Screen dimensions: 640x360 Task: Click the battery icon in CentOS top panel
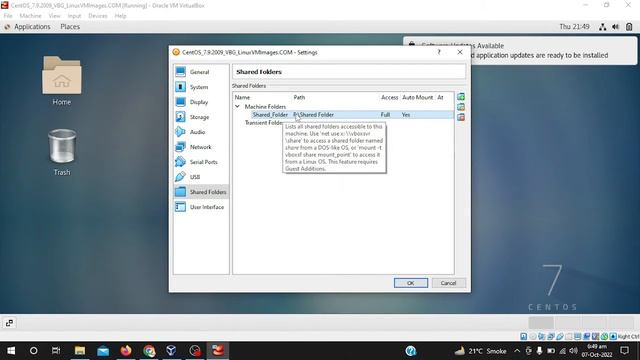[629, 27]
